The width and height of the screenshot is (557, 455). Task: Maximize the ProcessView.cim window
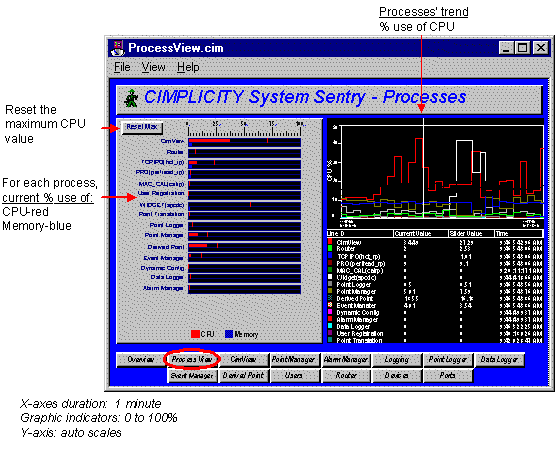pyautogui.click(x=522, y=48)
